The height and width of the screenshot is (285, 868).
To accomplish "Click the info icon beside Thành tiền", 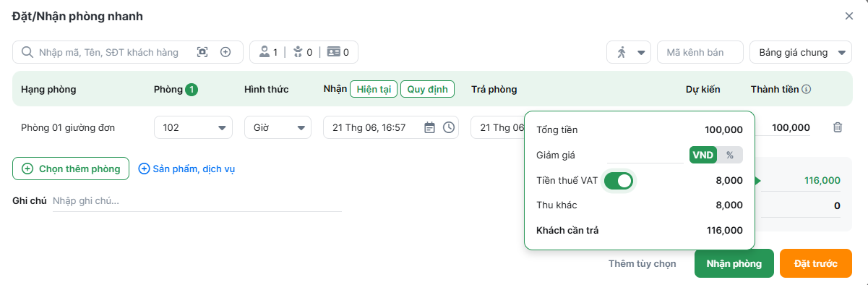I will (x=807, y=90).
